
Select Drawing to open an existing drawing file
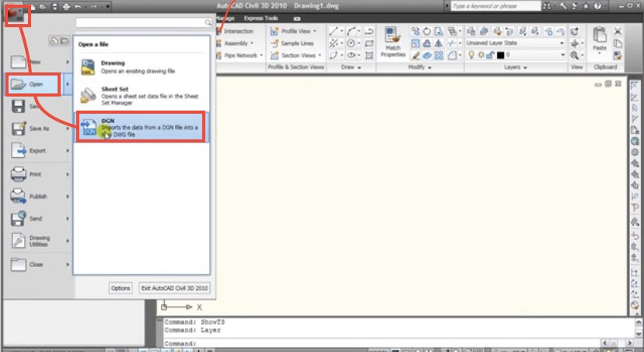[x=142, y=67]
